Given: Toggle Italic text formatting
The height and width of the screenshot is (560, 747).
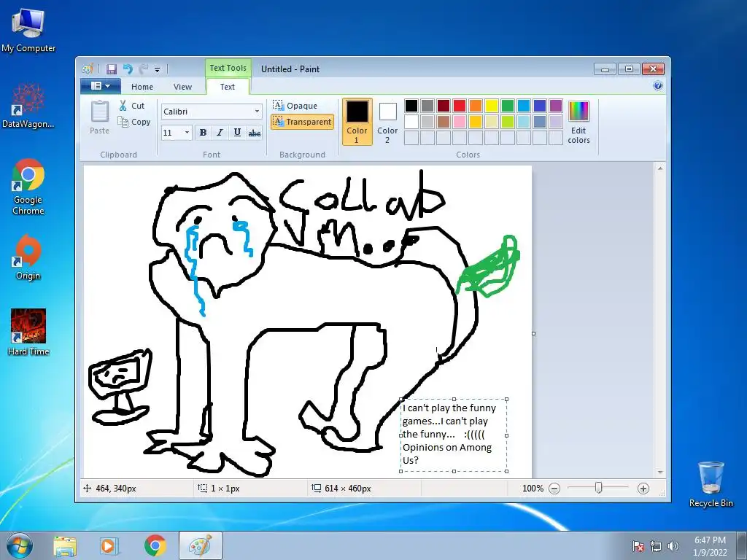Looking at the screenshot, I should coord(220,133).
